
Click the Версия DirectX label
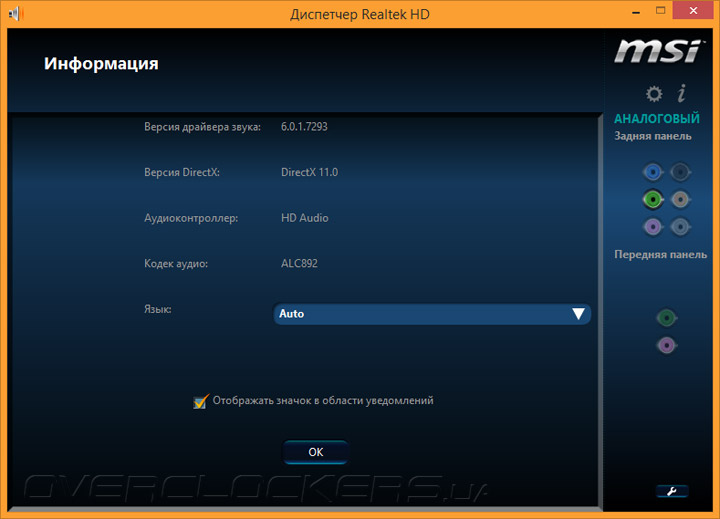(x=182, y=172)
